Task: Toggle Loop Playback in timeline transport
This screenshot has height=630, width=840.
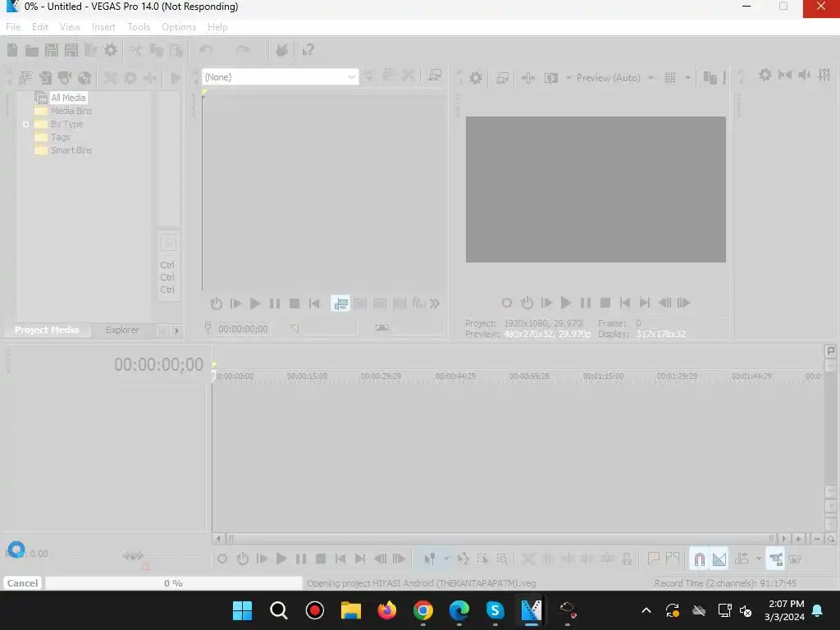Action: [242, 559]
